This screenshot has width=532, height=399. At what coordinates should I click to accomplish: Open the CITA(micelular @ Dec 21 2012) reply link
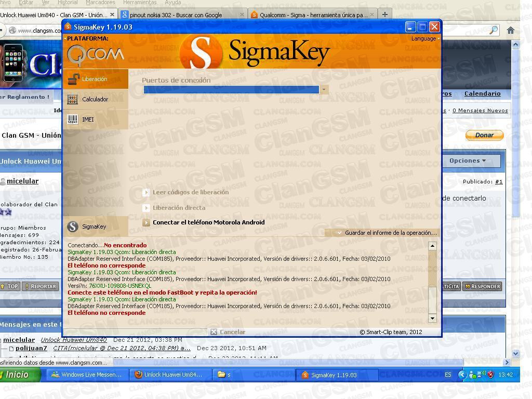[x=122, y=348]
